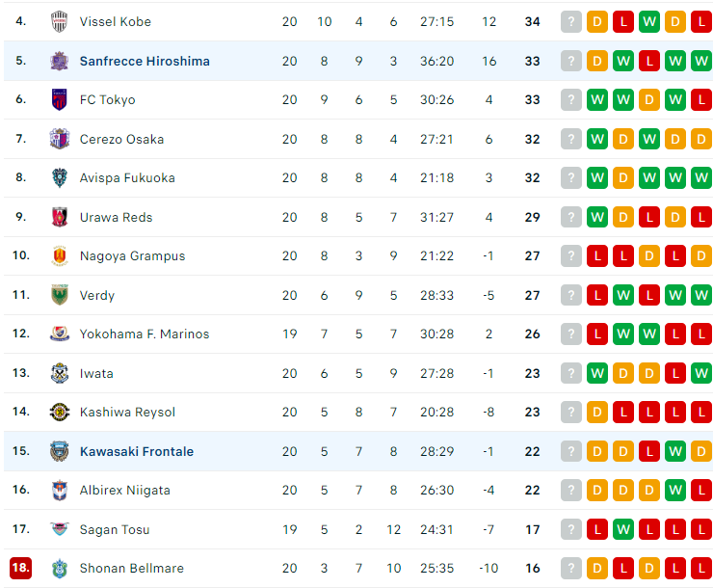
Task: Click the Shonan Bellmare club crest
Action: pos(59,568)
